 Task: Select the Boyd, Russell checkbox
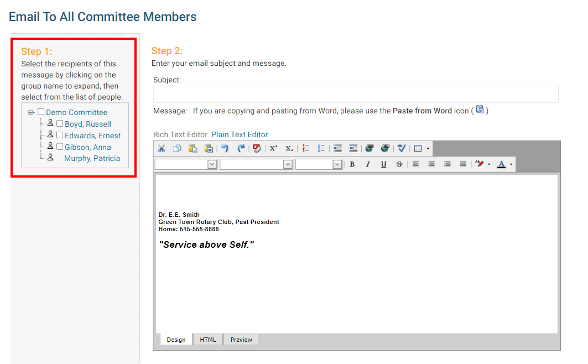coord(60,124)
